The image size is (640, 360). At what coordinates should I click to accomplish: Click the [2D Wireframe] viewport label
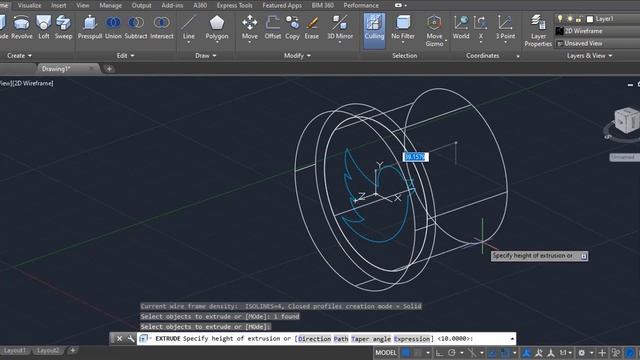33,83
